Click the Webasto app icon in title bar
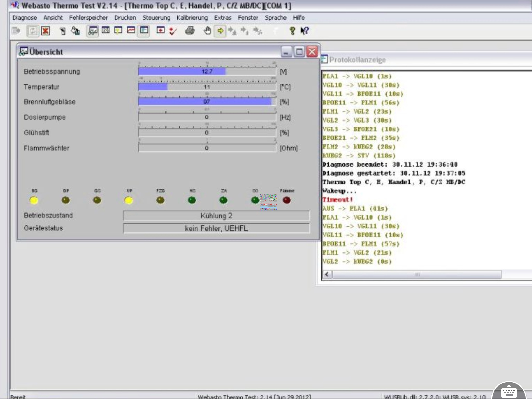This screenshot has width=532, height=399. point(15,5)
